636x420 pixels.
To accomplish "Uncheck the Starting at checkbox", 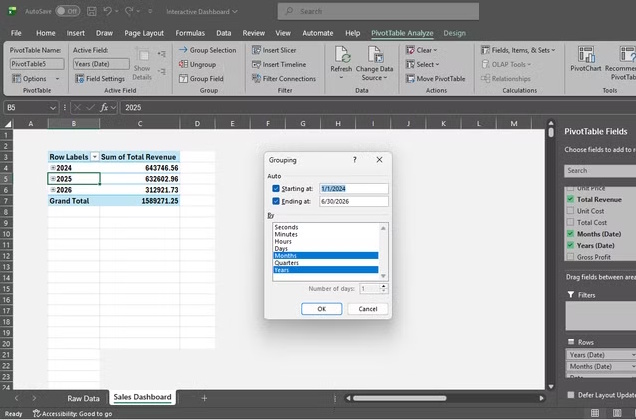I will 276,188.
